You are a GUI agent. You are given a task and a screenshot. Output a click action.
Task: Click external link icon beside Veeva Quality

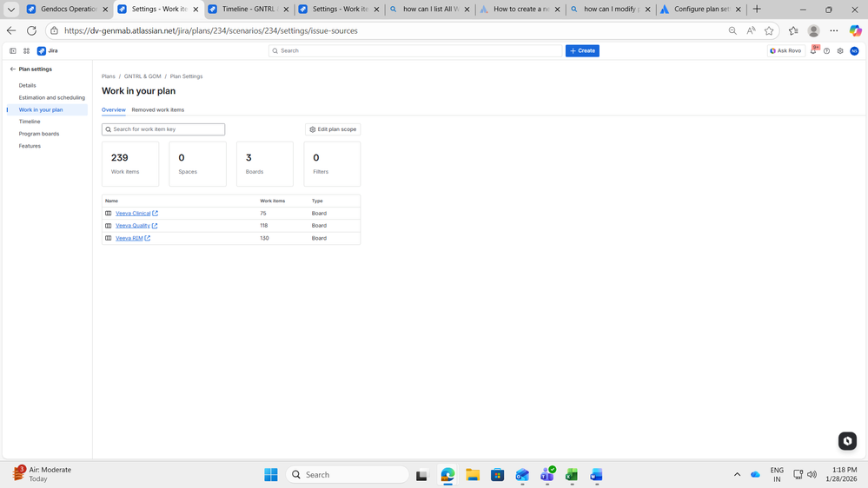155,226
